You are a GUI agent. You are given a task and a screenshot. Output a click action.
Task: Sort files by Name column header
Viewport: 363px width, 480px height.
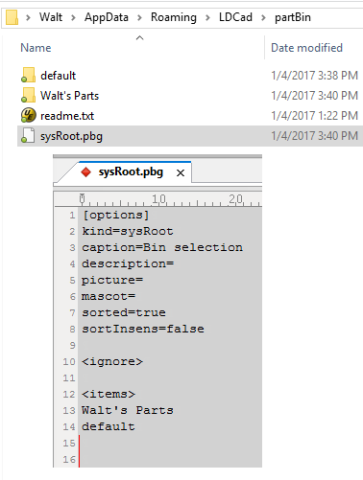tap(36, 48)
